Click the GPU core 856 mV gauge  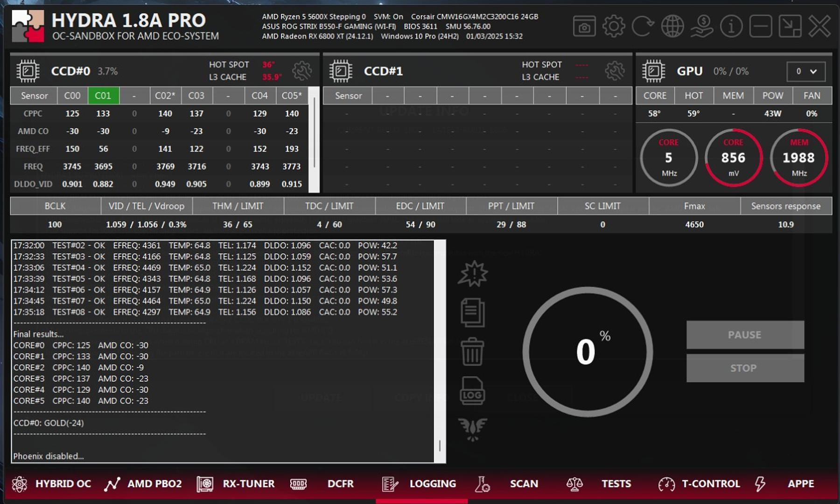click(x=734, y=158)
